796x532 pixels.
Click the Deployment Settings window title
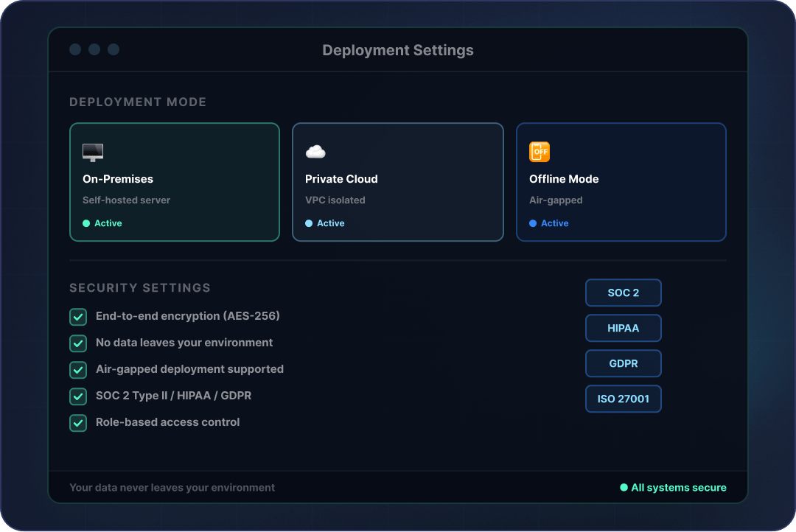coord(398,50)
